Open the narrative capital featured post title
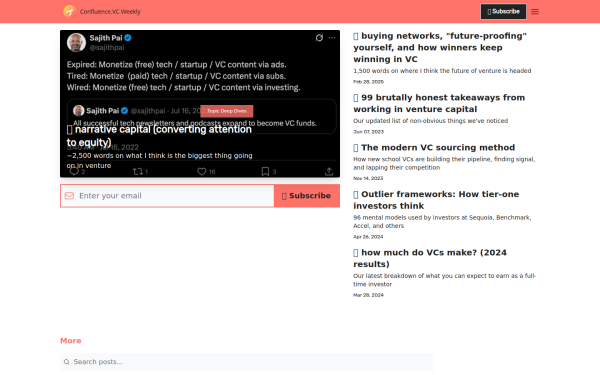600x375 pixels. (x=159, y=135)
